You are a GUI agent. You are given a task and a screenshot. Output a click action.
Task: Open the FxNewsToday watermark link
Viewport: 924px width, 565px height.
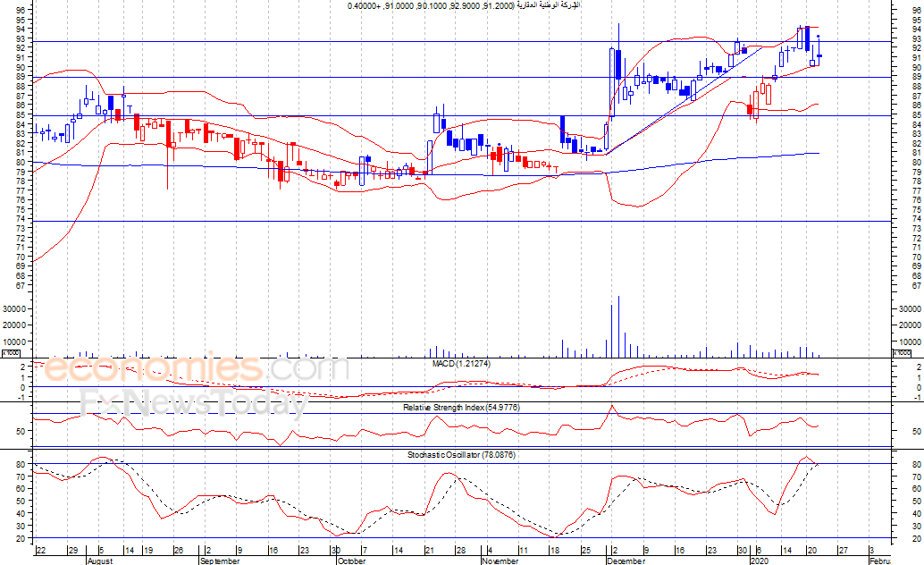click(x=194, y=405)
